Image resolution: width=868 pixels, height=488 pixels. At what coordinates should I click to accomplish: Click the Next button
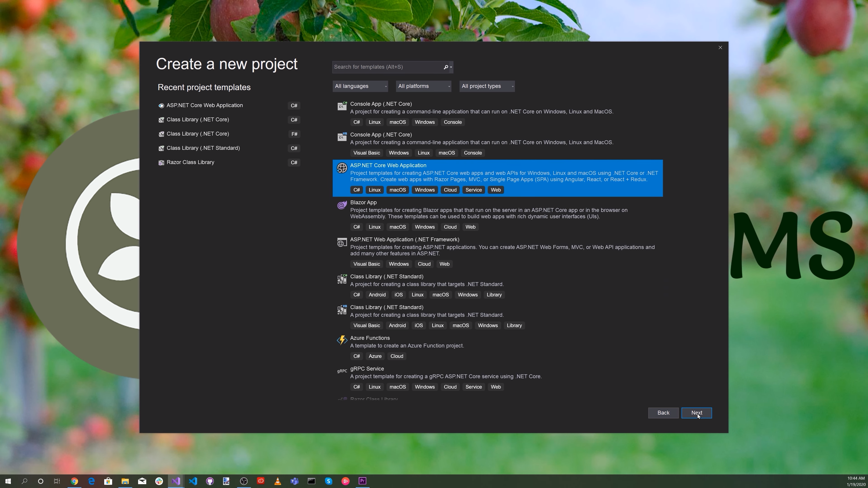click(696, 413)
